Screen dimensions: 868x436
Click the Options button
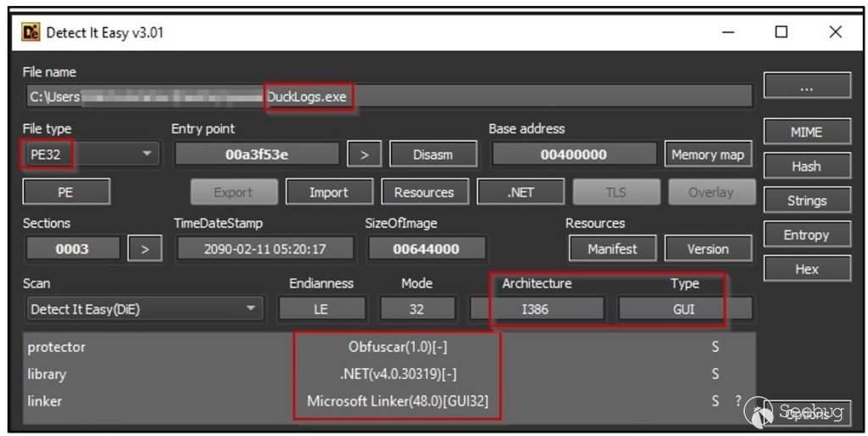pos(807,414)
